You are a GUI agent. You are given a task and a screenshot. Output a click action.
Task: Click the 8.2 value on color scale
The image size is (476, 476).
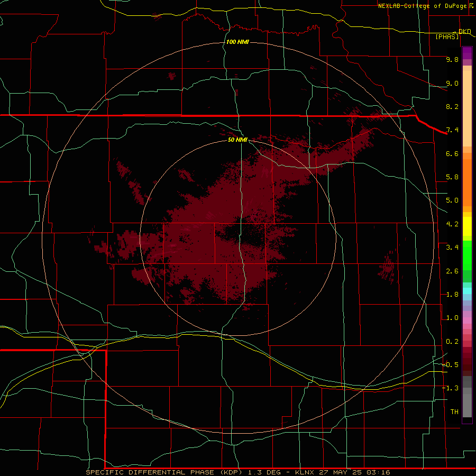[452, 106]
